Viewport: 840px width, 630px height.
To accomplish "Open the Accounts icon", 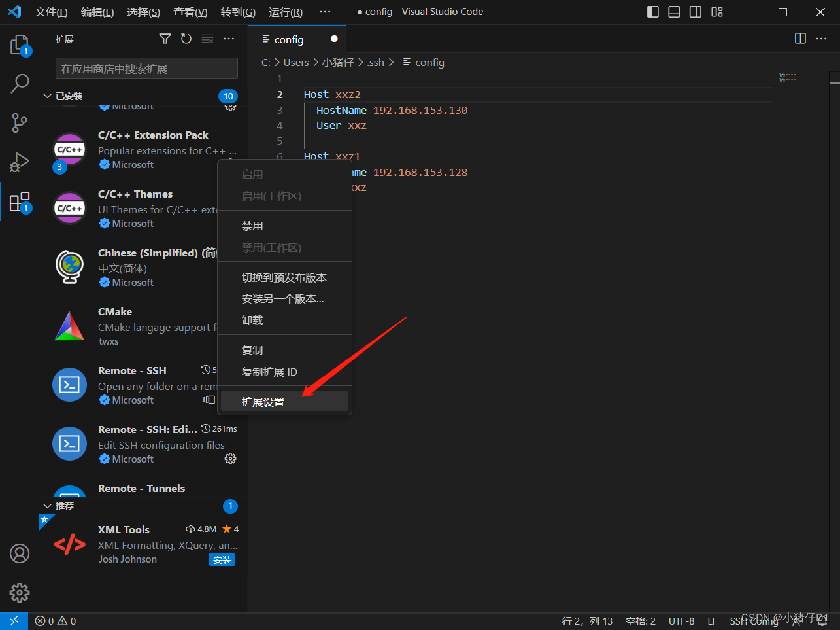I will point(20,553).
